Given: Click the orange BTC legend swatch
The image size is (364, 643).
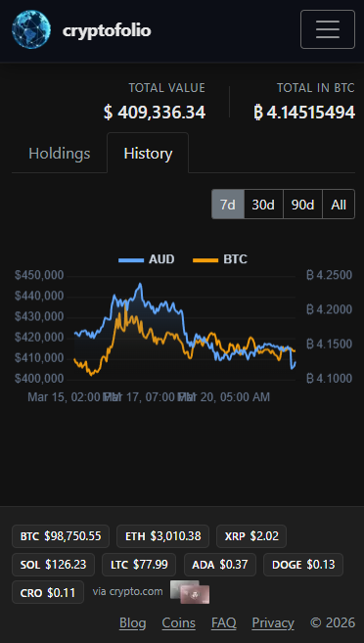Looking at the screenshot, I should [x=205, y=260].
